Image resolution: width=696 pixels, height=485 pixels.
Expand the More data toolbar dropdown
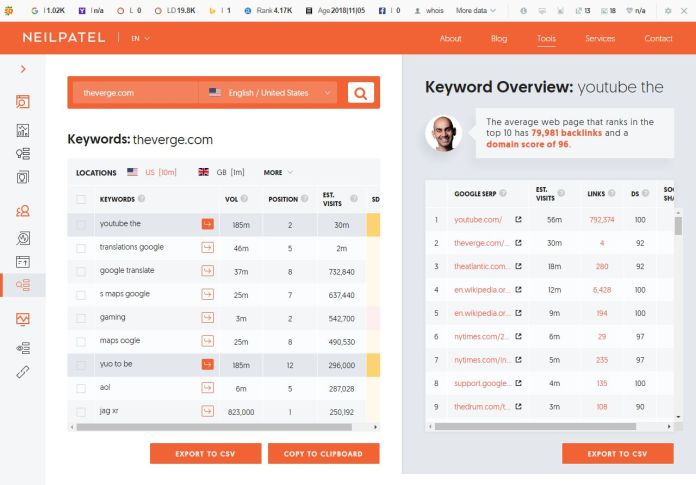click(x=475, y=11)
